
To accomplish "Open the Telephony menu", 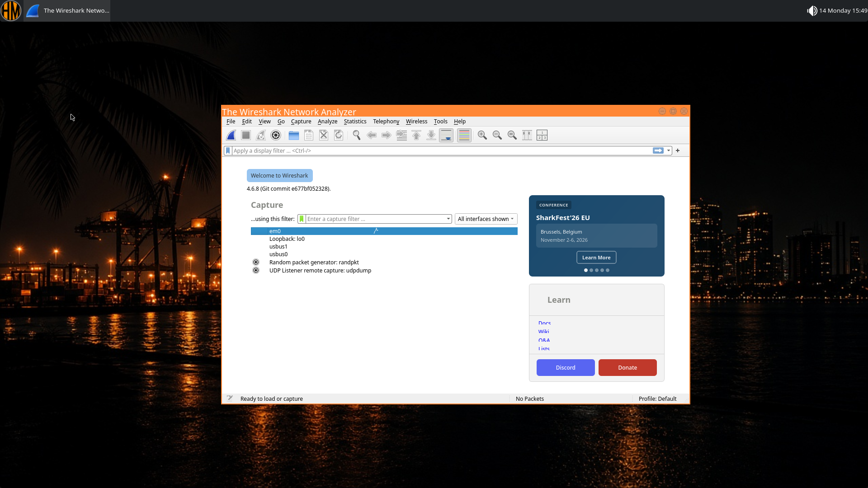I will tap(386, 121).
